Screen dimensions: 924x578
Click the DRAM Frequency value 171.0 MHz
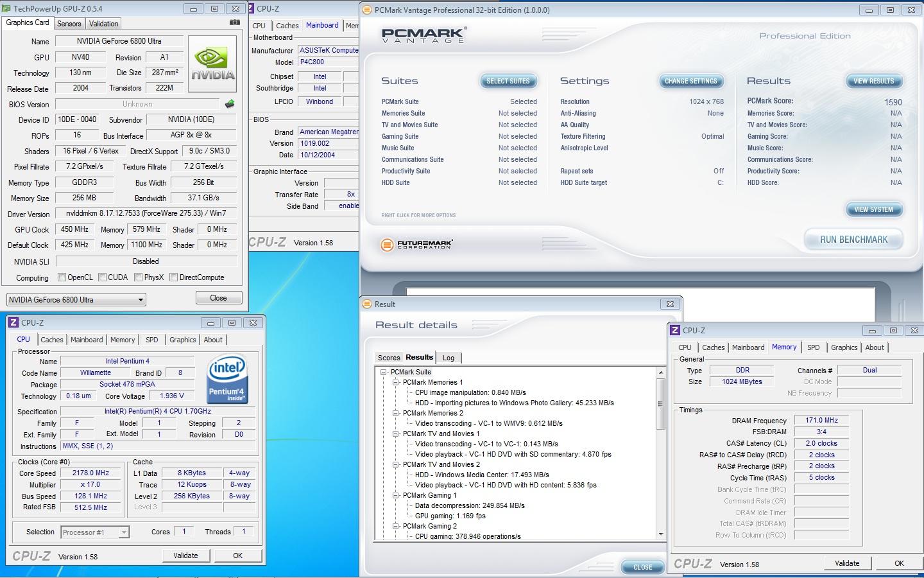[x=821, y=420]
